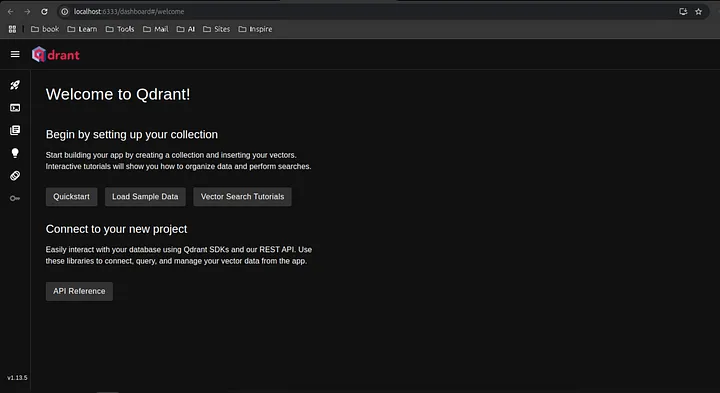Screen dimensions: 720x393
Task: Open the hamburger navigation menu
Action: [15, 54]
